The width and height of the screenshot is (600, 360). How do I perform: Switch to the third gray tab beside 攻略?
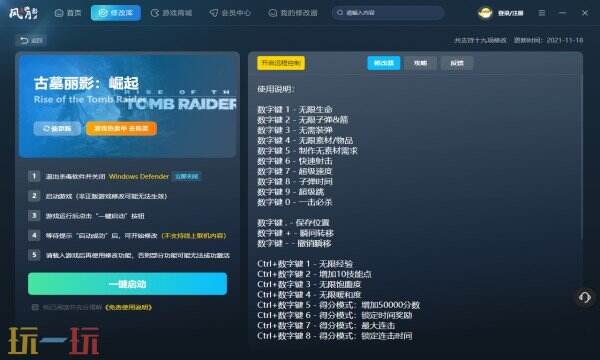(457, 63)
